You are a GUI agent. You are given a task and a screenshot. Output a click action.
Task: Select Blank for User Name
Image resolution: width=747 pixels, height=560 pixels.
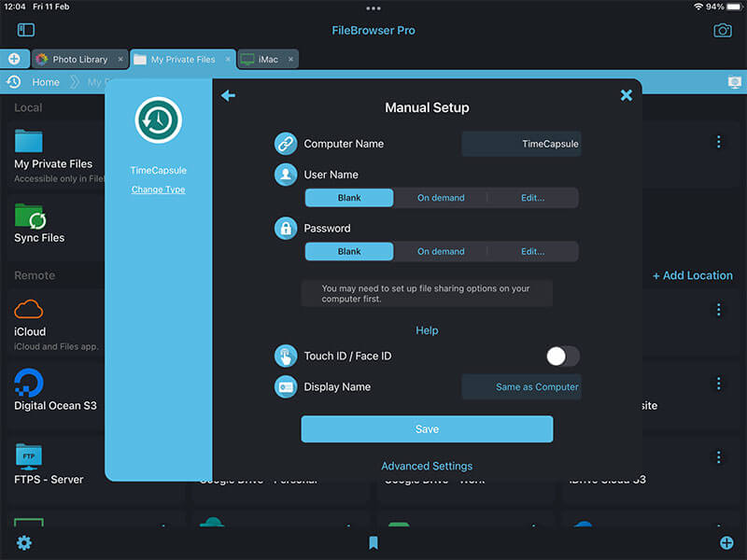pyautogui.click(x=349, y=198)
